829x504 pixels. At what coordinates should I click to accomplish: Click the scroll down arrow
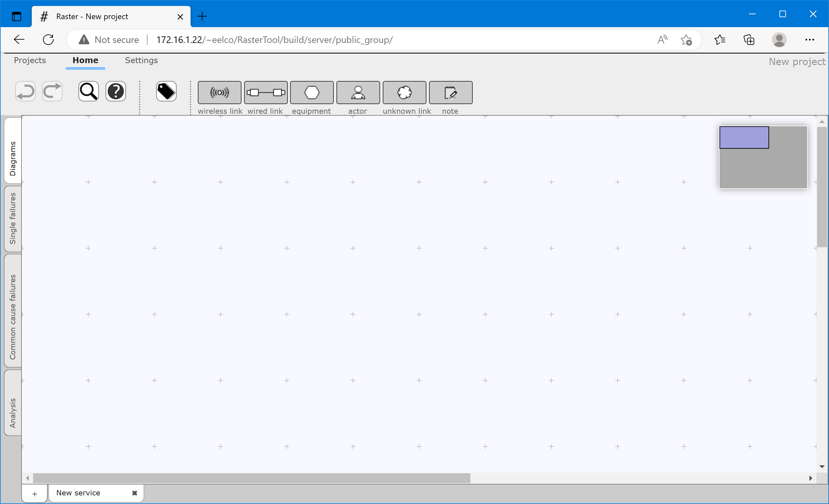pyautogui.click(x=822, y=467)
